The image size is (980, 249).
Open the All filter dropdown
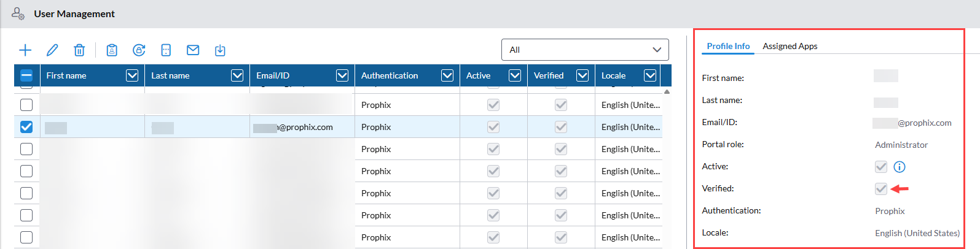(585, 50)
